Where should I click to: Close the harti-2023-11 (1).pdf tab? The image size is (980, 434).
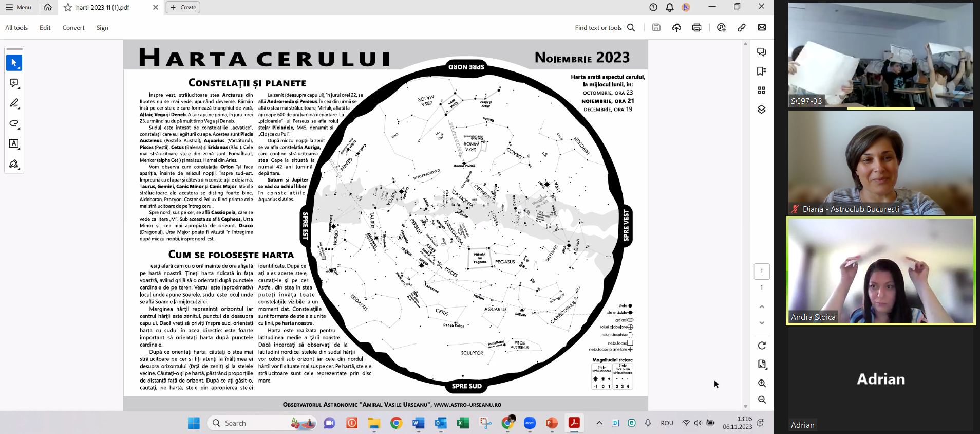pyautogui.click(x=156, y=7)
